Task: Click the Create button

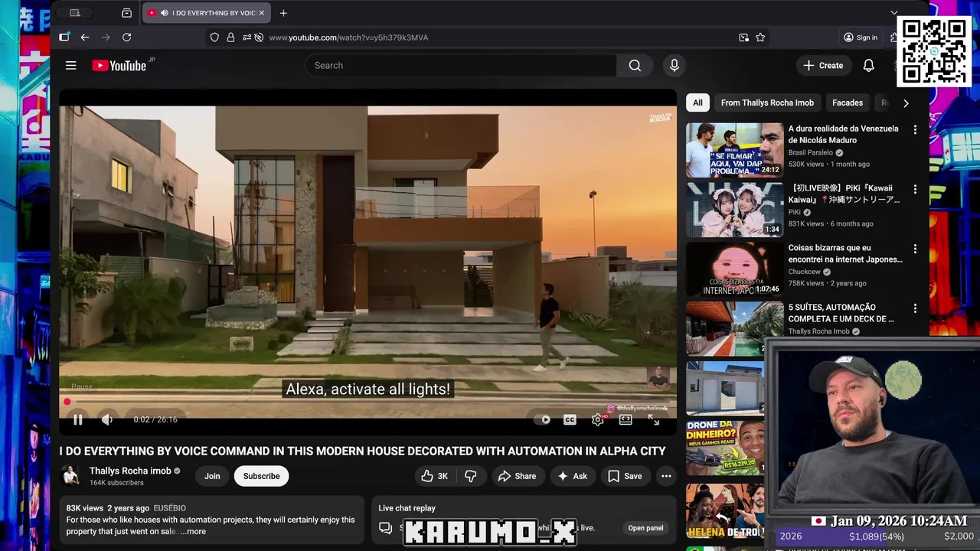Action: [x=823, y=66]
